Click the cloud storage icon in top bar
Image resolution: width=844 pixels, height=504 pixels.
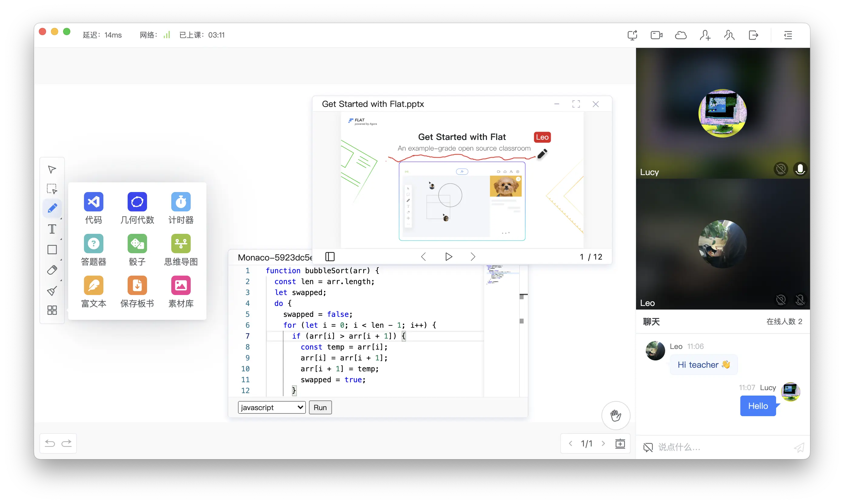pos(681,35)
